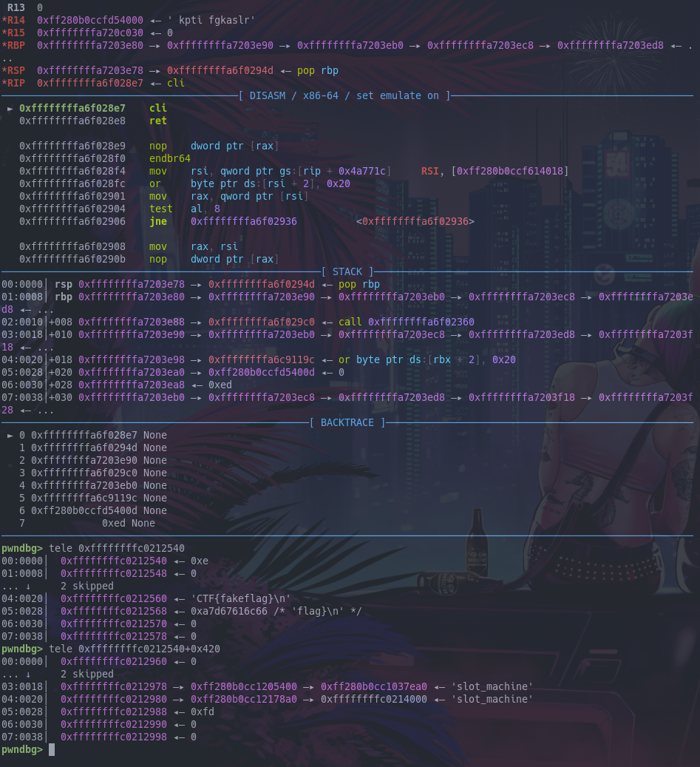
Task: Click the 'kpti fgkaslr' string in R14
Action: [x=216, y=20]
